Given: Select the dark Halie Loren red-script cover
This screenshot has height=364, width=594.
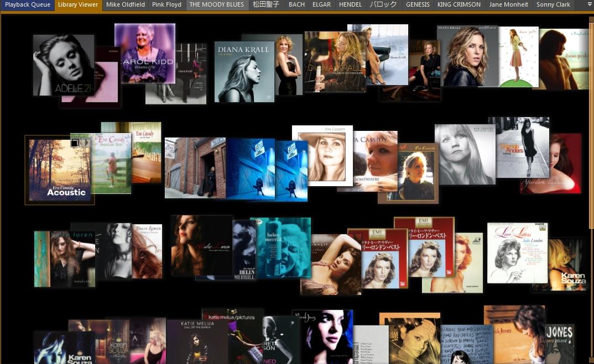Looking at the screenshot, I should (201, 246).
